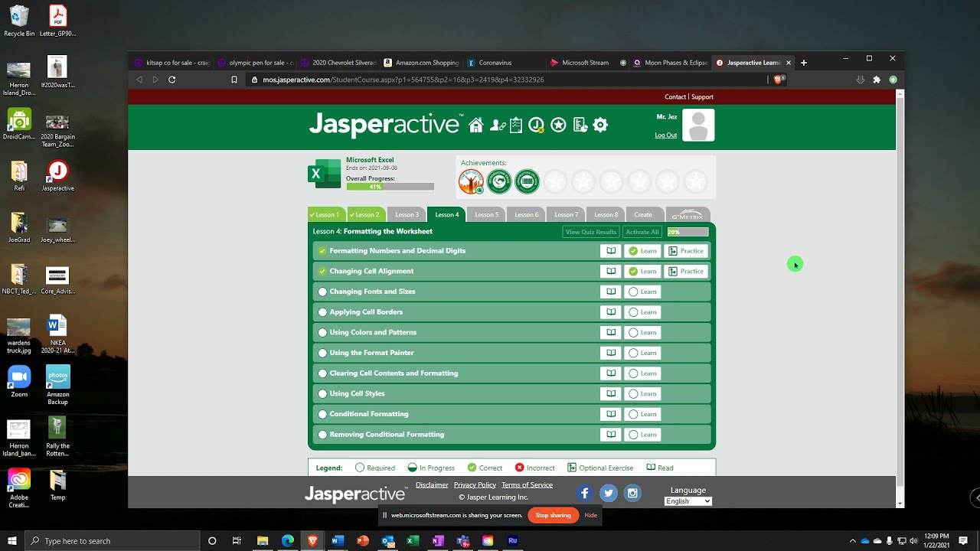The image size is (980, 551).
Task: Switch to the Lesson 3 tab
Action: point(407,215)
